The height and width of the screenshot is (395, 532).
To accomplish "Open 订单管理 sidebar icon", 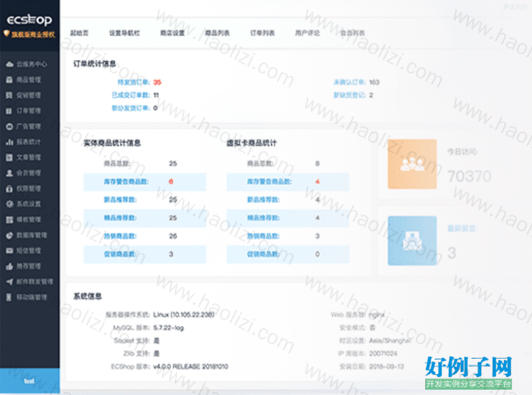I will click(x=10, y=111).
